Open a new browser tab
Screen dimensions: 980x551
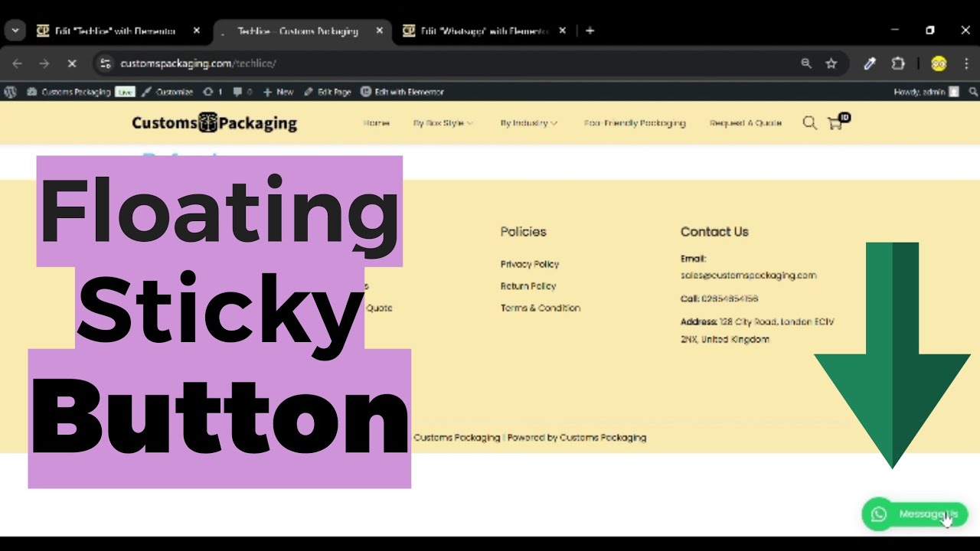[x=590, y=31]
